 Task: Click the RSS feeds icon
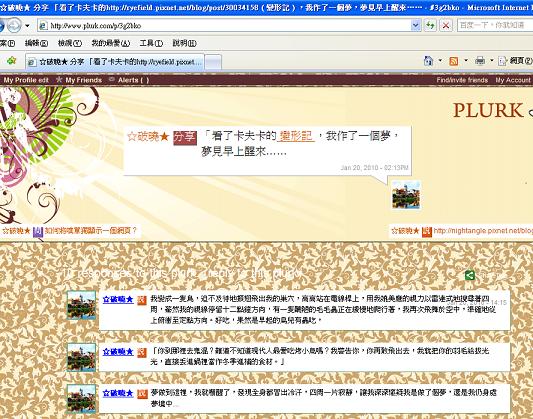click(454, 61)
